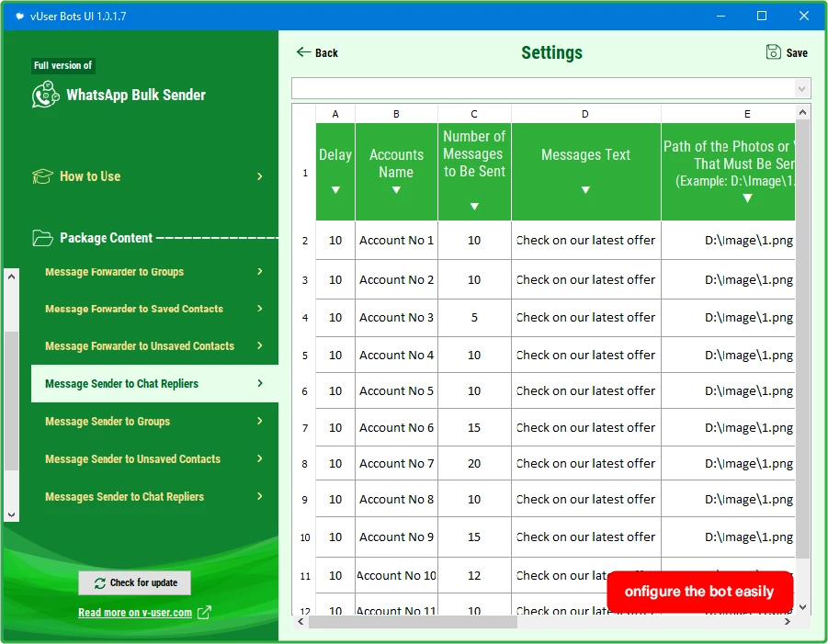828x644 pixels.
Task: Click the sidebar list scrollbar thumb
Action: (x=11, y=401)
